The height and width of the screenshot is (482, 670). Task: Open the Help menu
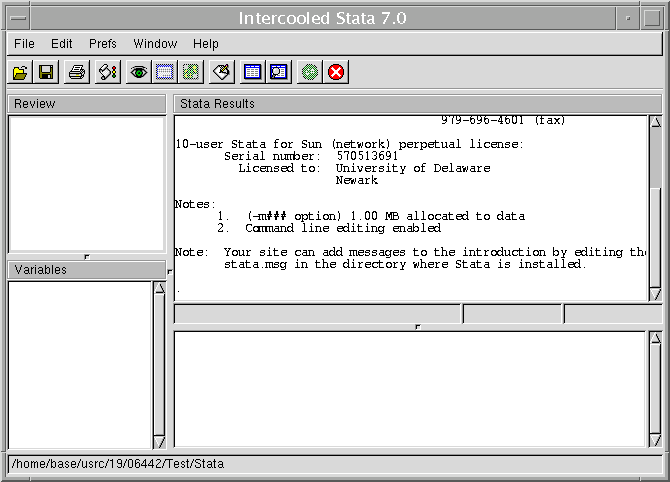[206, 44]
